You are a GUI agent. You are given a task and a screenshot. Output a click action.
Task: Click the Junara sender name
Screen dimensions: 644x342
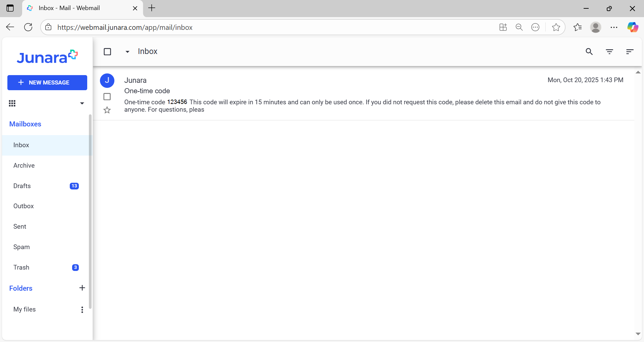pos(135,80)
